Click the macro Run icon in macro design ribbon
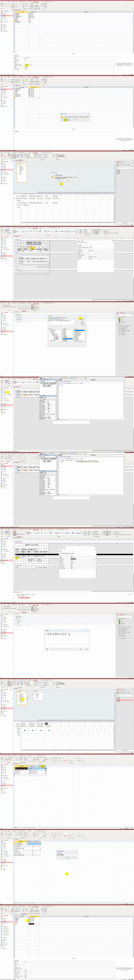The width and height of the screenshot is (134, 980). point(1,306)
